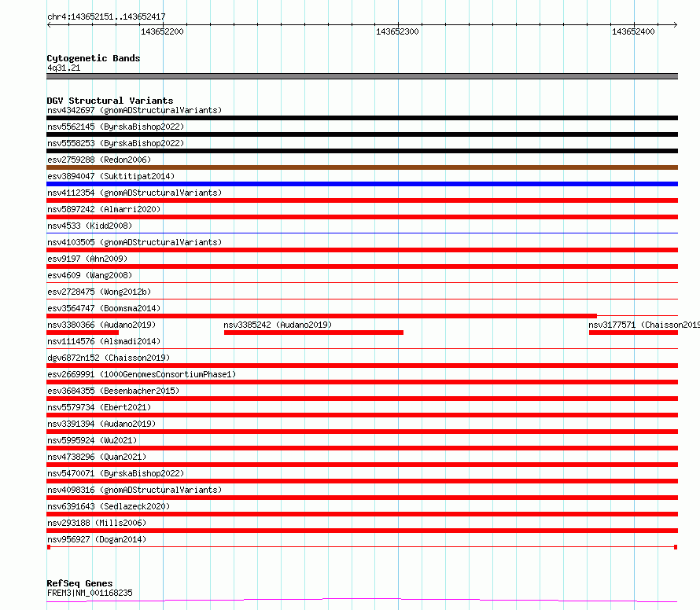Click the nsv5579734 Ebert2021 label
This screenshot has height=610, width=700.
coord(99,407)
